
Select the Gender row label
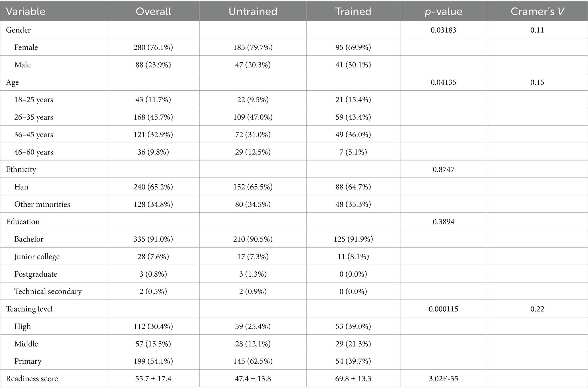pos(18,30)
